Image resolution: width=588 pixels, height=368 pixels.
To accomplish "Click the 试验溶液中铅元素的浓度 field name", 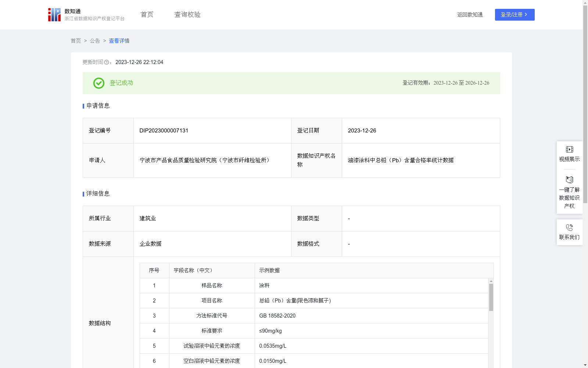I will coord(212,346).
